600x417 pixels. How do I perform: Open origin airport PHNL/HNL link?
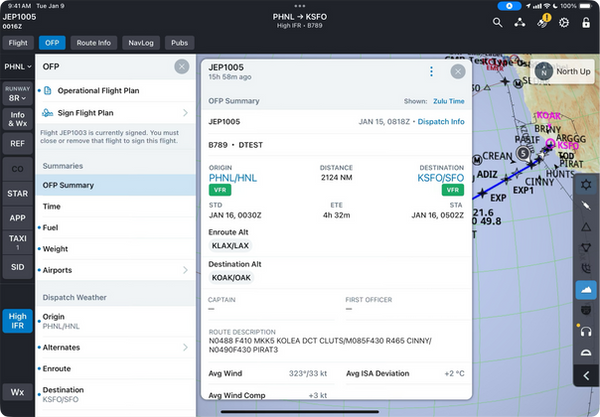(x=233, y=178)
